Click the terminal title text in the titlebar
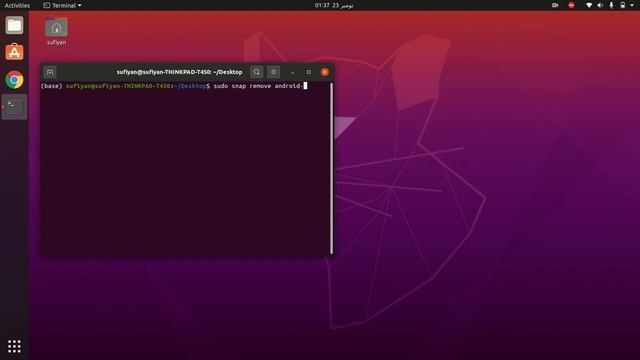Screen dimensions: 640x360 coord(179,72)
